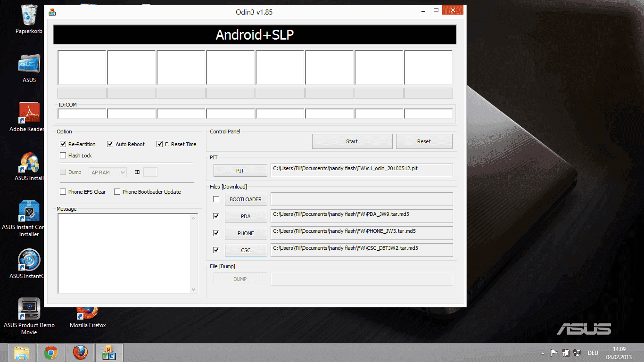644x362 pixels.
Task: Click the PIT file path field
Action: [362, 170]
